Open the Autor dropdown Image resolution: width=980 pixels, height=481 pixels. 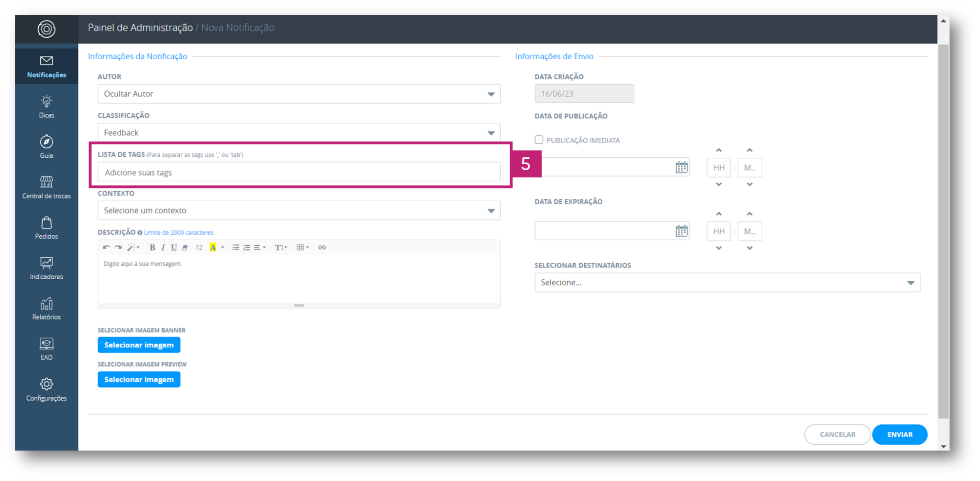point(299,94)
